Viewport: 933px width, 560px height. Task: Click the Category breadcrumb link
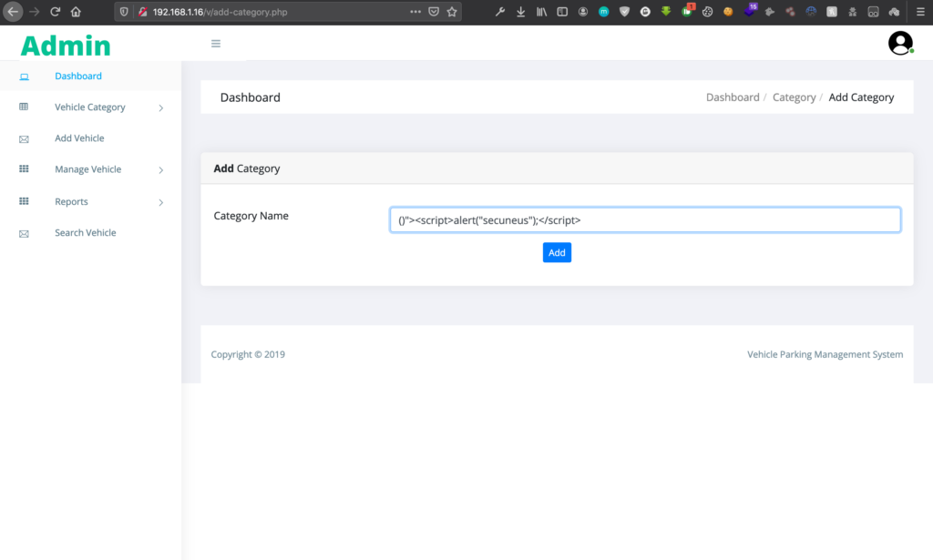[x=794, y=97]
